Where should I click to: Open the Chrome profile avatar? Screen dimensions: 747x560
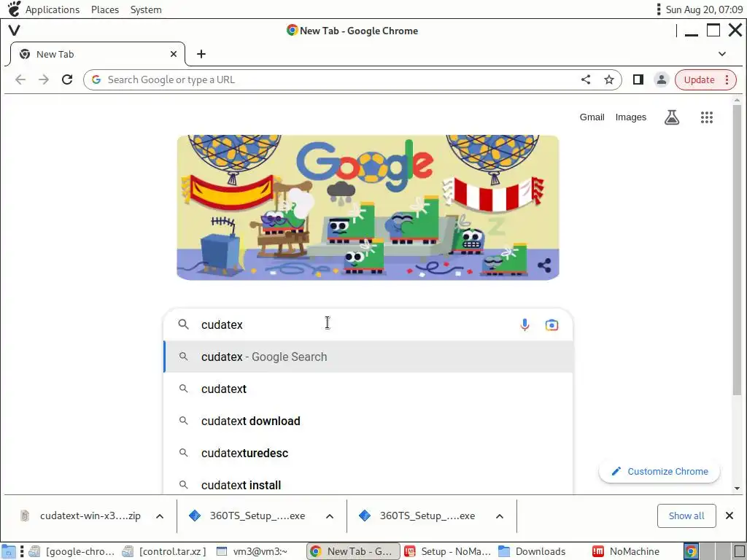(x=661, y=79)
